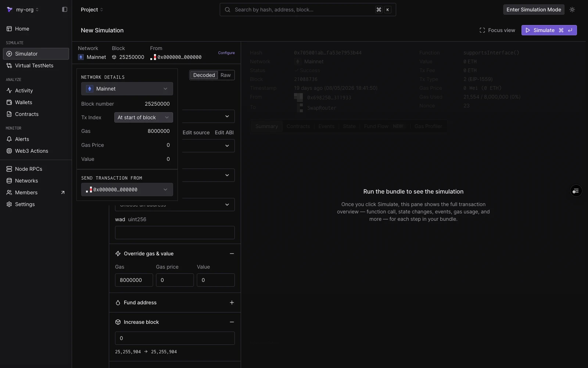Screen dimensions: 588x368
Task: Open Members external link arrow
Action: [63, 192]
